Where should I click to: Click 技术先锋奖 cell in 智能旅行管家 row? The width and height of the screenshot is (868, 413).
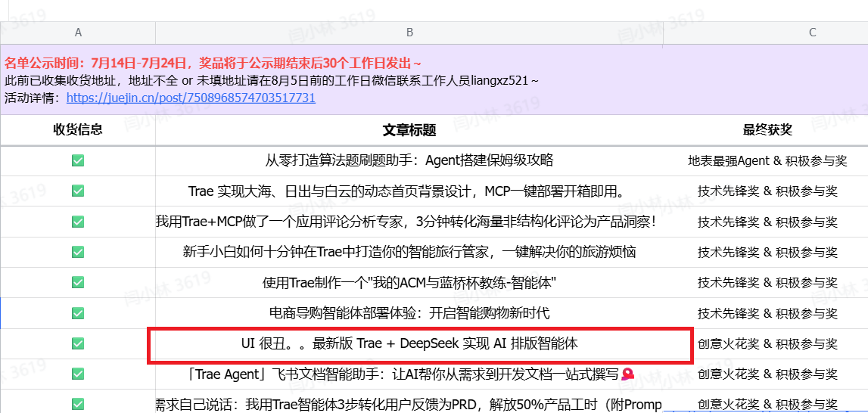(767, 253)
